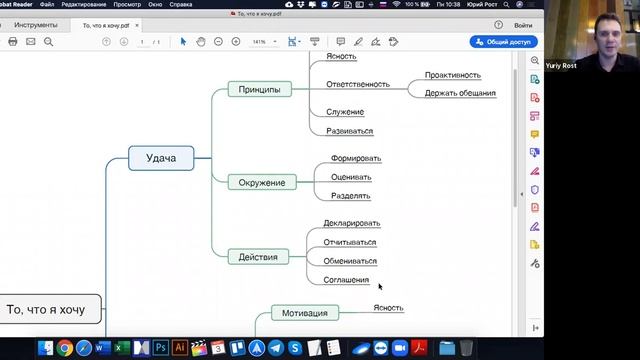
Task: Open Zoom from the dock
Action: tap(400, 348)
